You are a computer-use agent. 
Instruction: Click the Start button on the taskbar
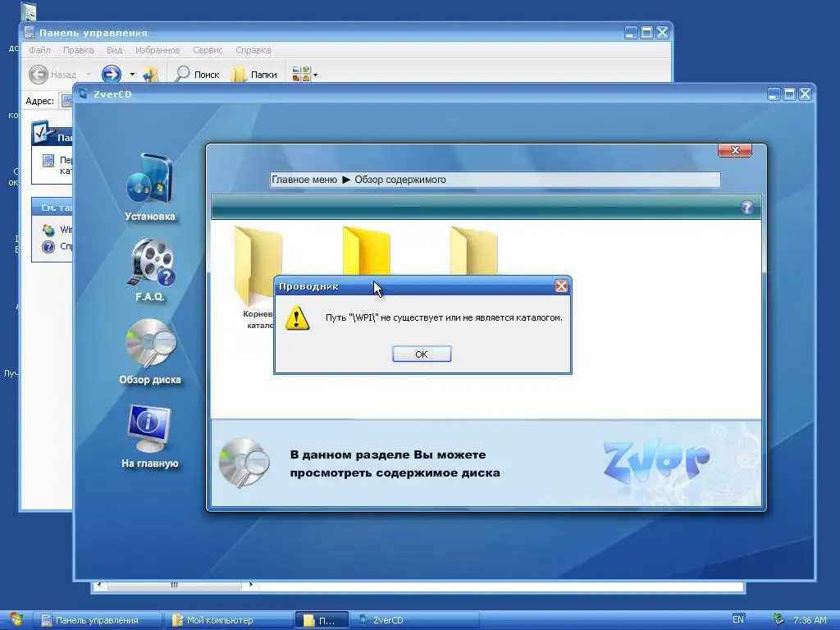[x=16, y=620]
